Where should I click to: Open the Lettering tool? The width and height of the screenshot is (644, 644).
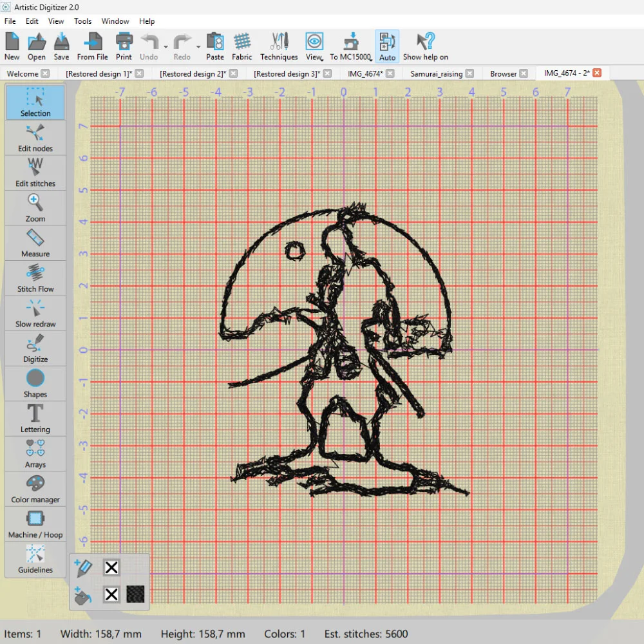pyautogui.click(x=35, y=419)
